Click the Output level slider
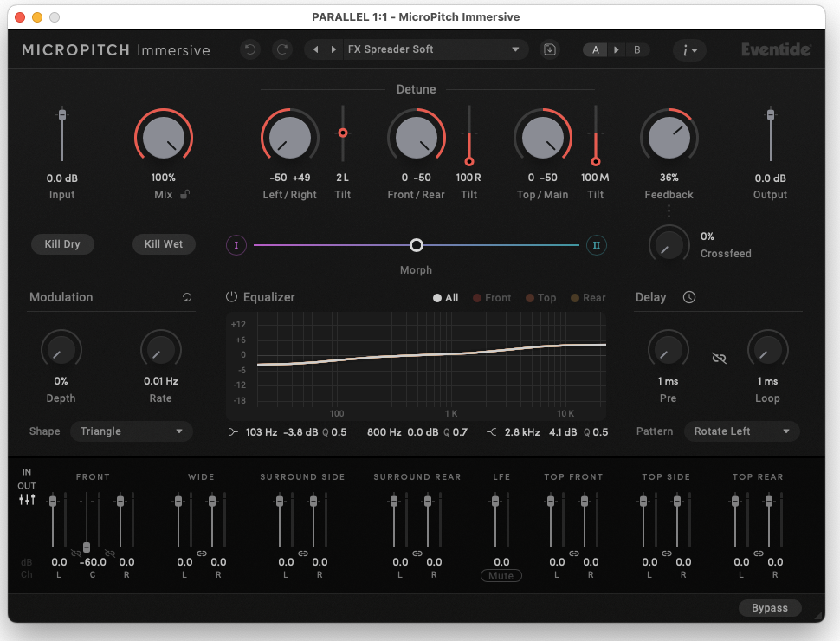The height and width of the screenshot is (641, 840). pos(771,115)
